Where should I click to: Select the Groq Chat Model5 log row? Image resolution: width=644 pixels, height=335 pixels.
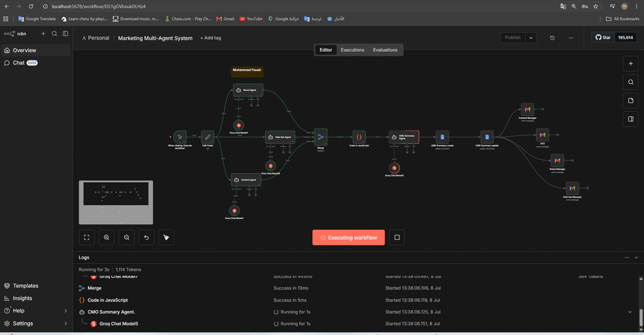pyautogui.click(x=357, y=324)
